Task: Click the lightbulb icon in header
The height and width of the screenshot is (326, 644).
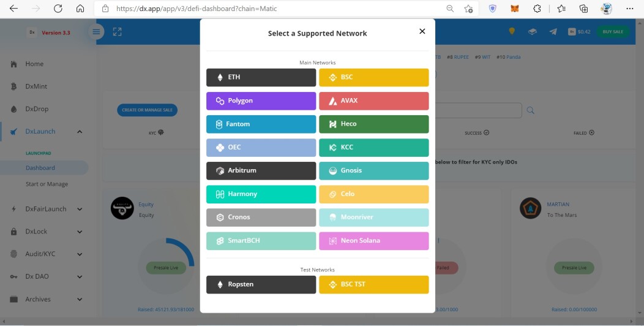Action: pyautogui.click(x=512, y=31)
